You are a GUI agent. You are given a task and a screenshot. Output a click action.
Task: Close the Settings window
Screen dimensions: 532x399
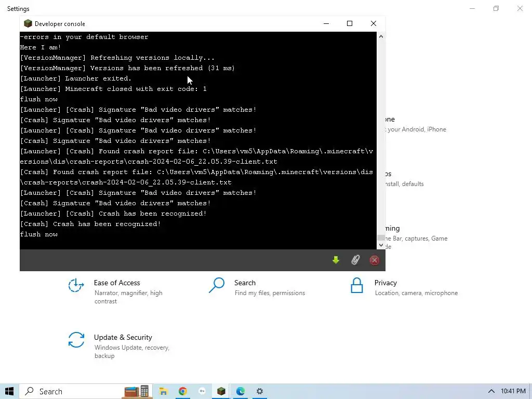point(520,8)
